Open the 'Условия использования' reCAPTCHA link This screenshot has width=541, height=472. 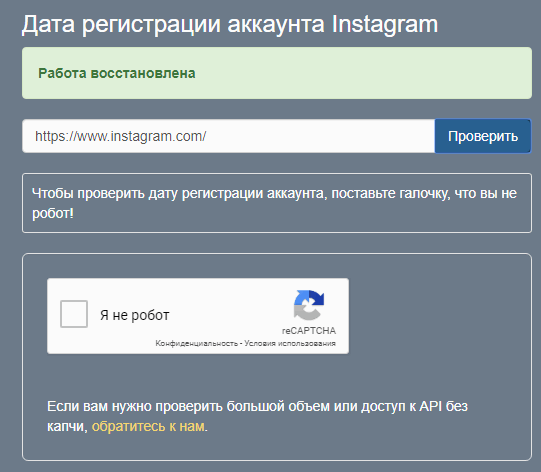pyautogui.click(x=290, y=343)
